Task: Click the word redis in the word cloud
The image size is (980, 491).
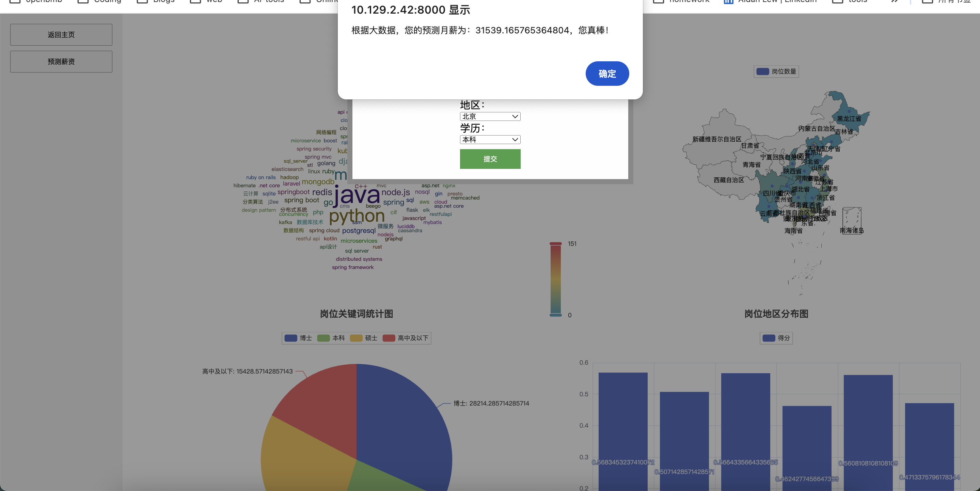Action: tap(322, 192)
